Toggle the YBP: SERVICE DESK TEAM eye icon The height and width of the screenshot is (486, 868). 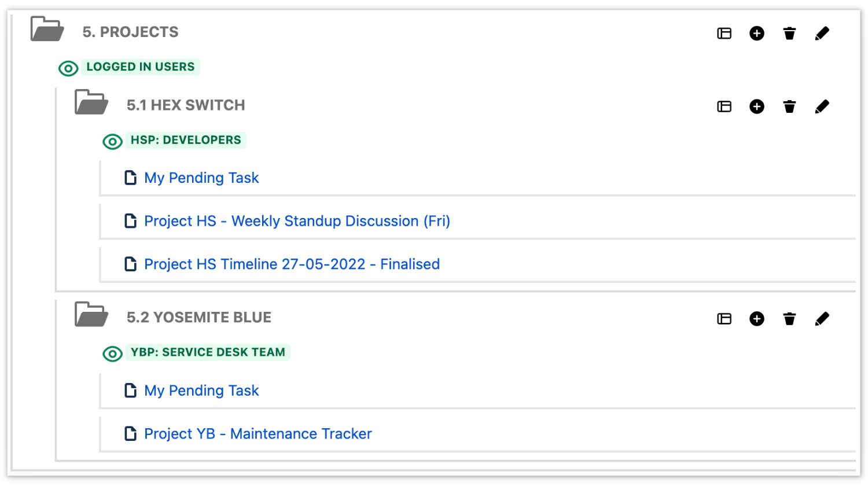point(112,354)
